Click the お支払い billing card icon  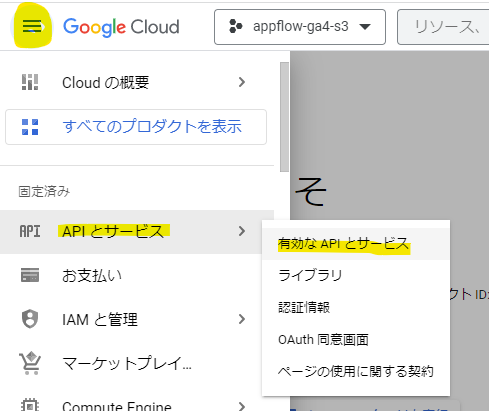(30, 275)
